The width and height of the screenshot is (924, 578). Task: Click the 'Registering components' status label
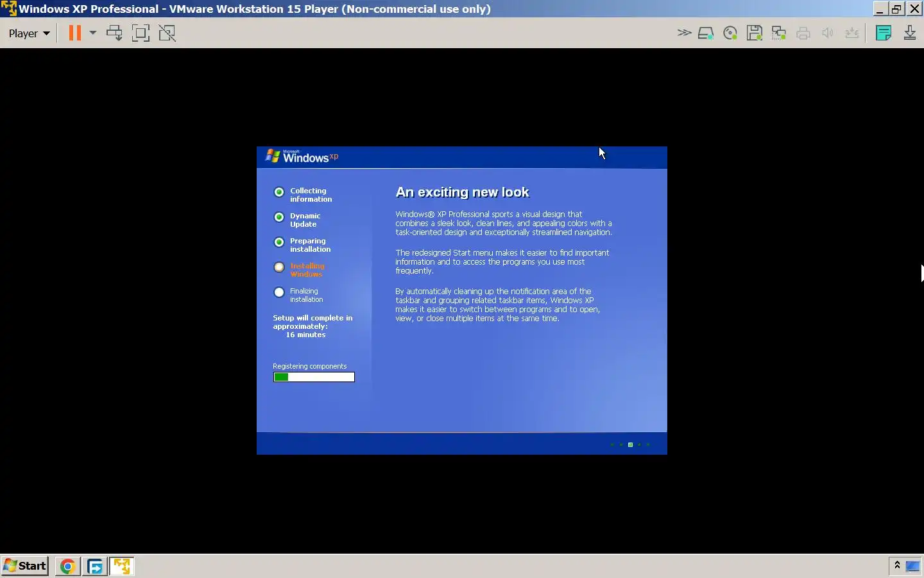[x=310, y=366]
